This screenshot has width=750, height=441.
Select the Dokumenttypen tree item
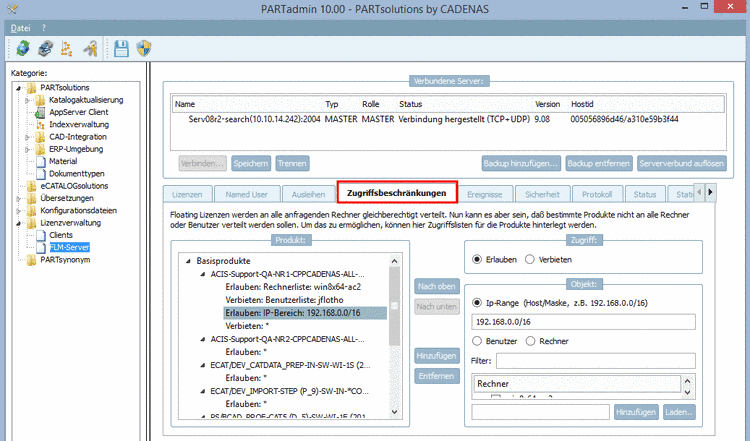[x=77, y=174]
